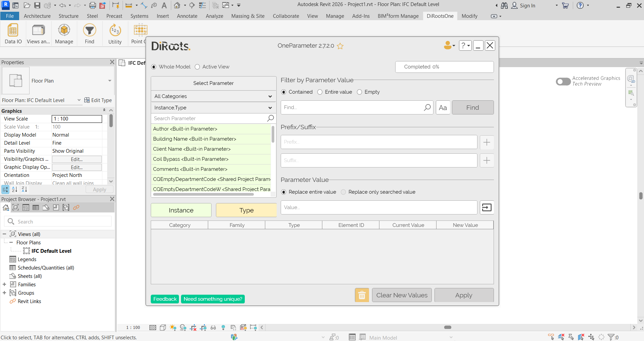Toggle Accelerated Graphics Tech Preview switch
The height and width of the screenshot is (341, 644).
(563, 81)
